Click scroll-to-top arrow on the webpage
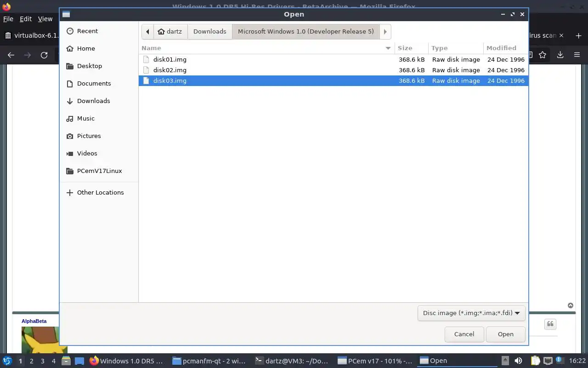The image size is (588, 368). (x=571, y=305)
